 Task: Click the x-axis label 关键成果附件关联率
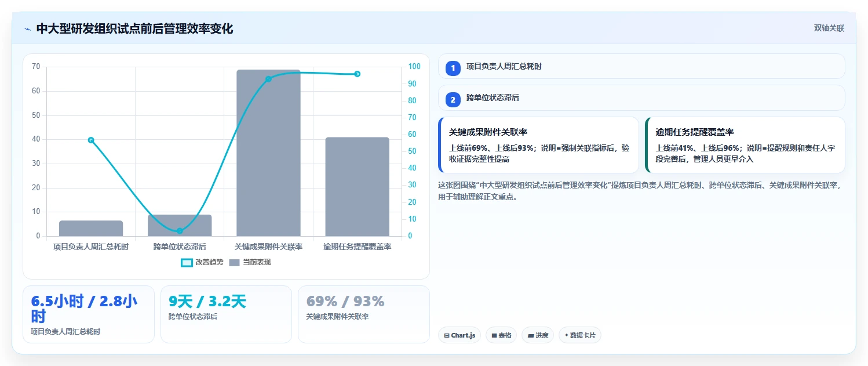[x=268, y=247]
